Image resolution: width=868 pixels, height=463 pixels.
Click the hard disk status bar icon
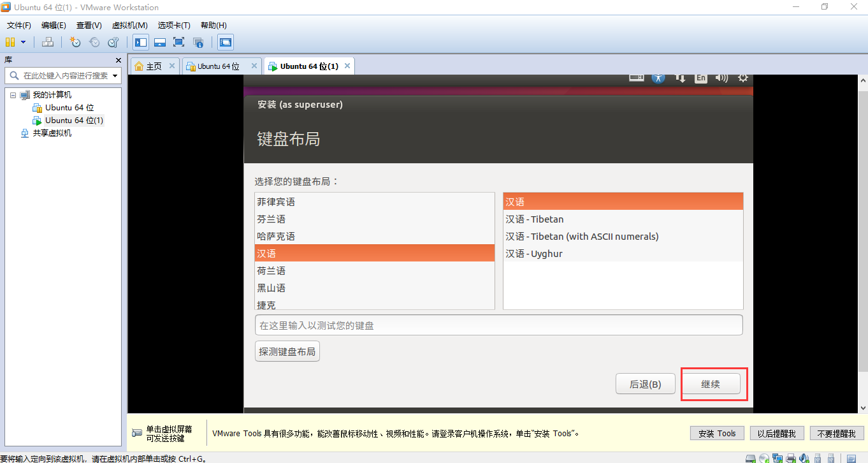(751, 458)
